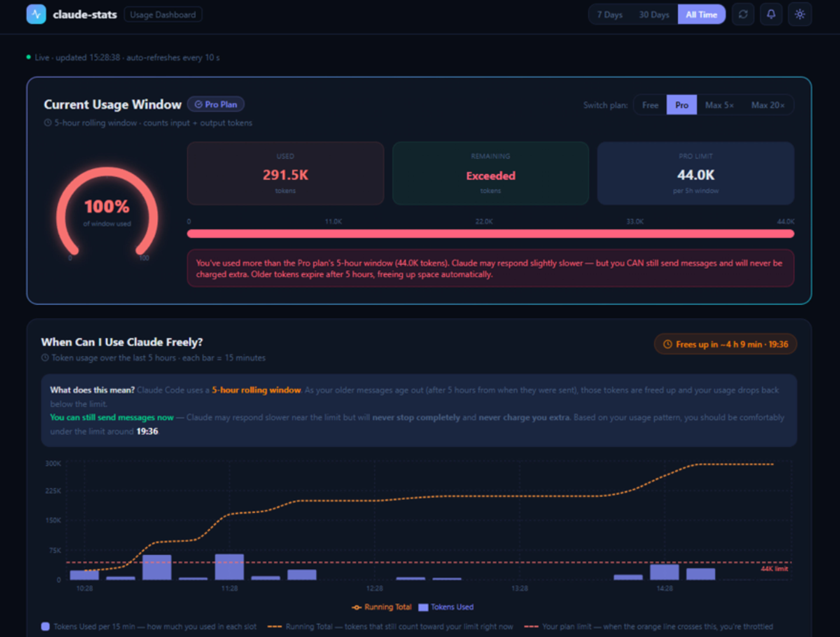Image resolution: width=840 pixels, height=637 pixels.
Task: Click the 12:28 time axis label
Action: [x=374, y=588]
